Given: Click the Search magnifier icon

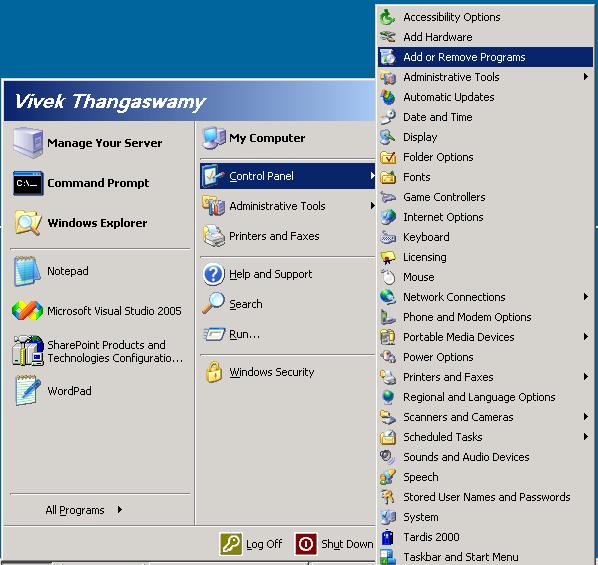Looking at the screenshot, I should [x=213, y=303].
